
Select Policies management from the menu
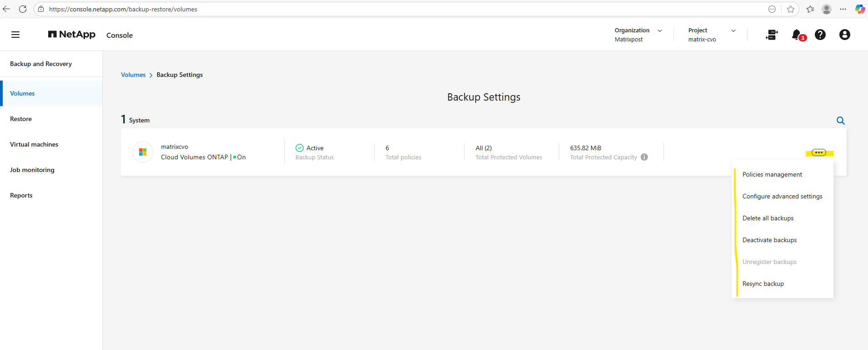coord(772,174)
